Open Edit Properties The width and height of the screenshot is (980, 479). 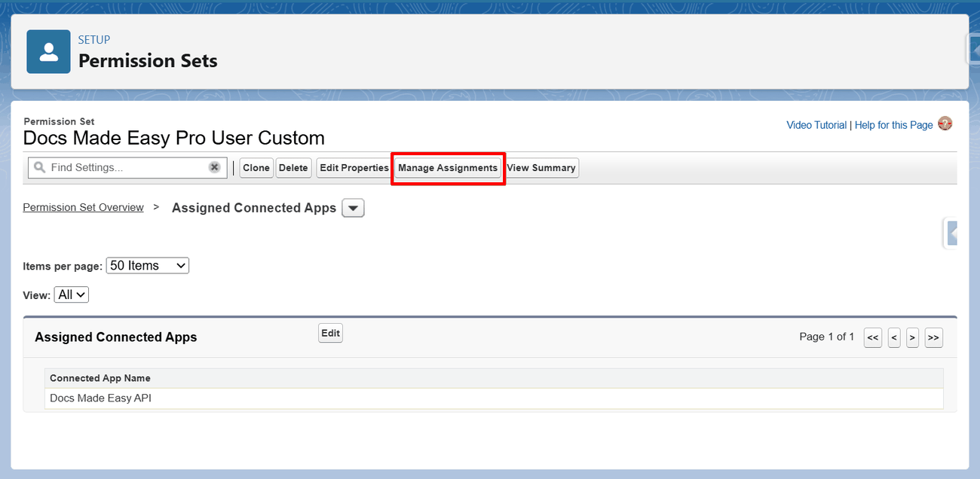(x=354, y=168)
